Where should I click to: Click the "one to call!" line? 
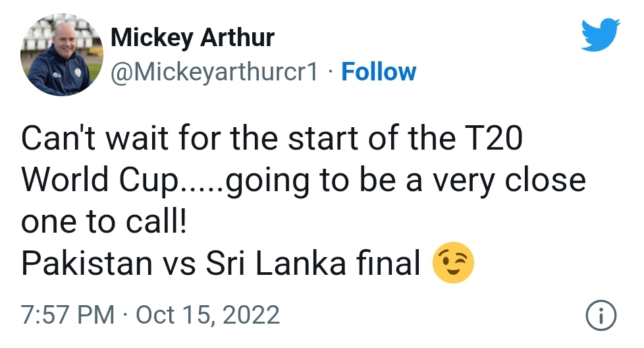coord(104,223)
